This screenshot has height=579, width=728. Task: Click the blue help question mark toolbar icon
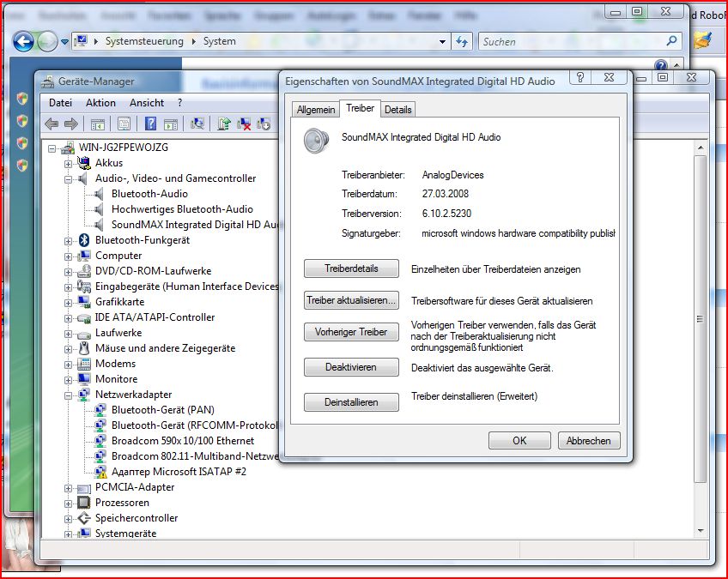point(151,124)
